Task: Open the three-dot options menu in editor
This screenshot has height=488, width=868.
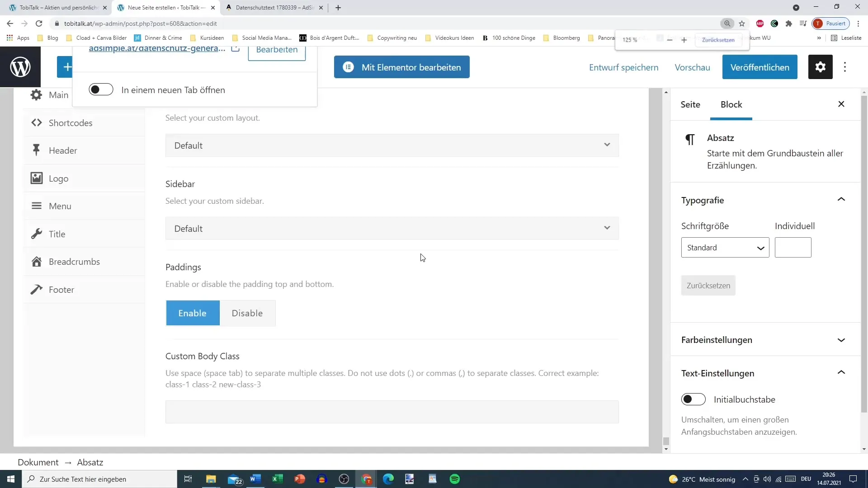Action: [x=845, y=67]
